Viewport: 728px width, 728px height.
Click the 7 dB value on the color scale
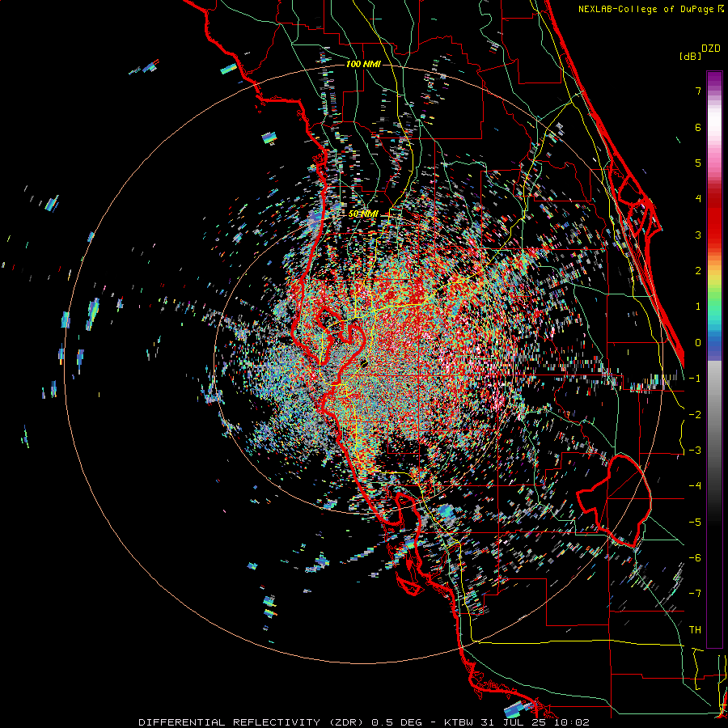tap(698, 91)
